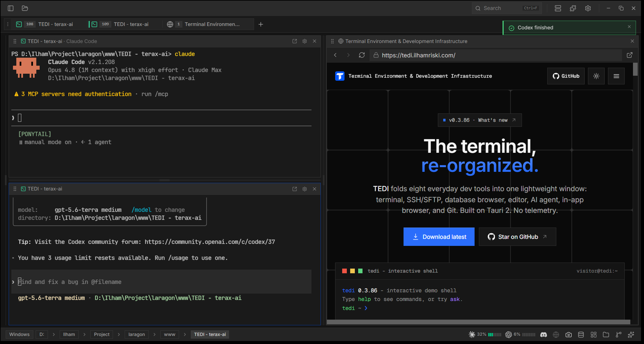Click the demo shell prompt 'tedi ~ >'

coord(355,308)
